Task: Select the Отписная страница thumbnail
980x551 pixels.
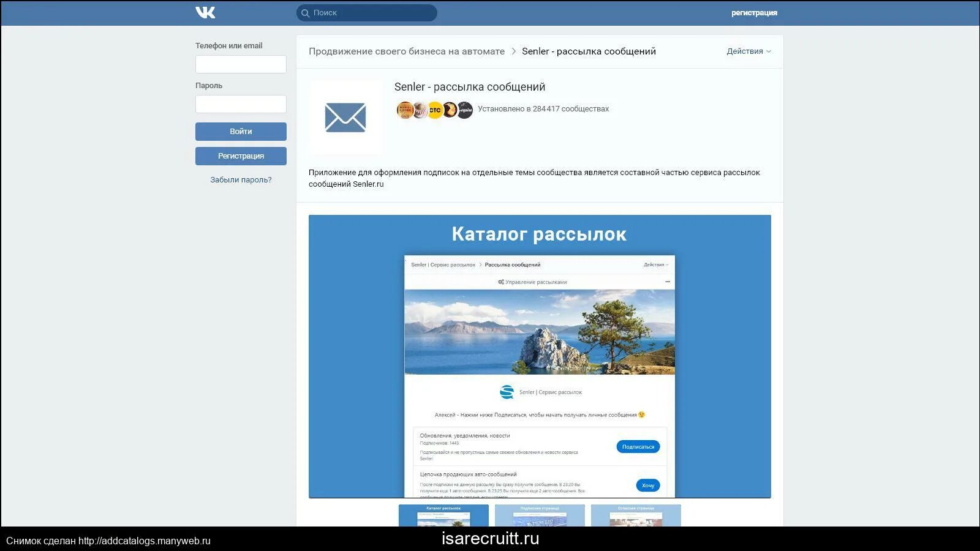Action: coord(636,515)
